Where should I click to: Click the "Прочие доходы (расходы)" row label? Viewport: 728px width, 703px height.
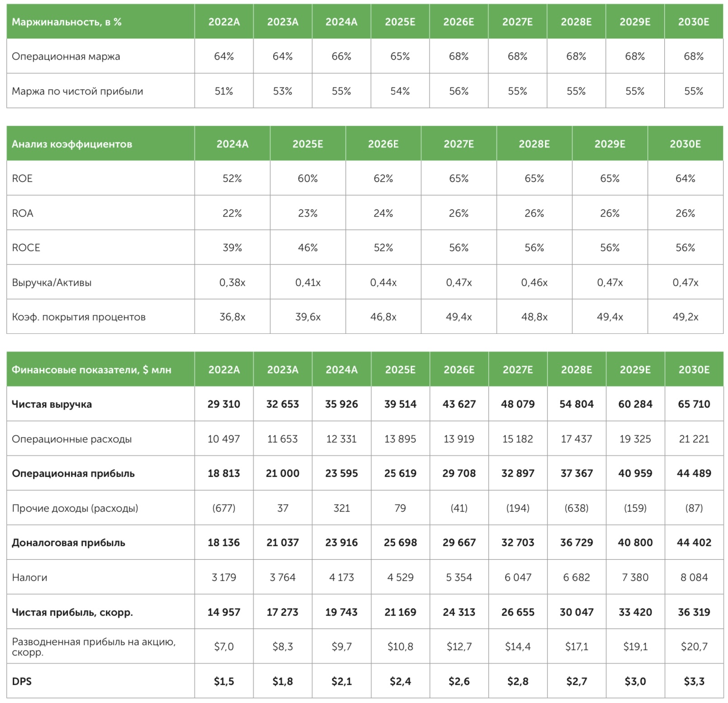[x=75, y=508]
